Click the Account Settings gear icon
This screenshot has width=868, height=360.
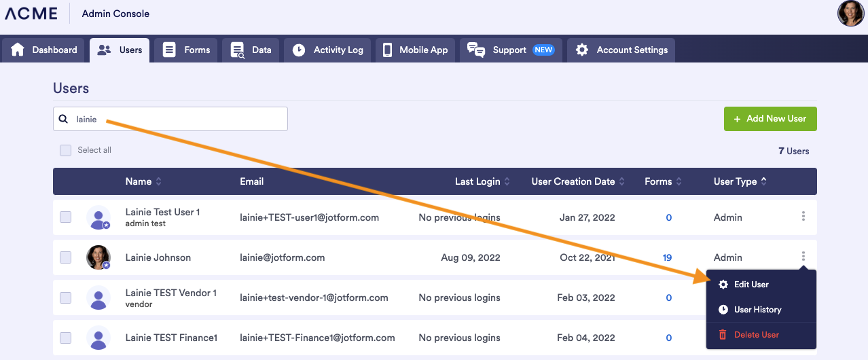582,50
